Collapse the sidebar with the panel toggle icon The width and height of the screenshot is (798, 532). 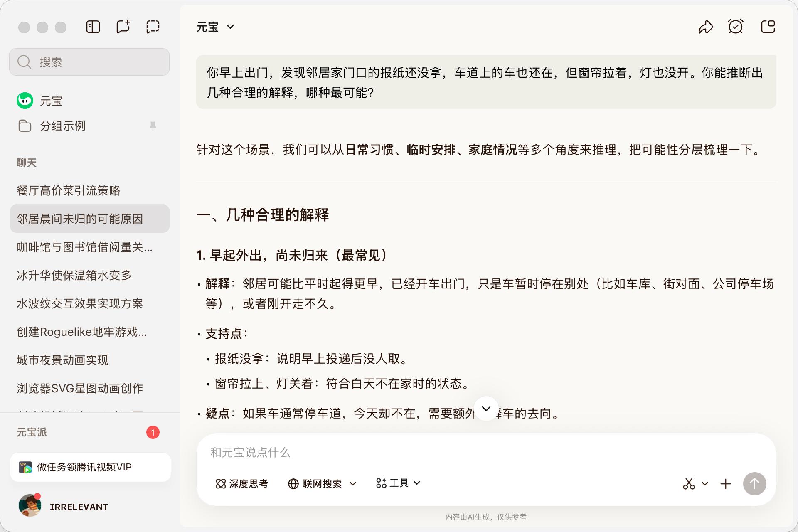pos(93,27)
